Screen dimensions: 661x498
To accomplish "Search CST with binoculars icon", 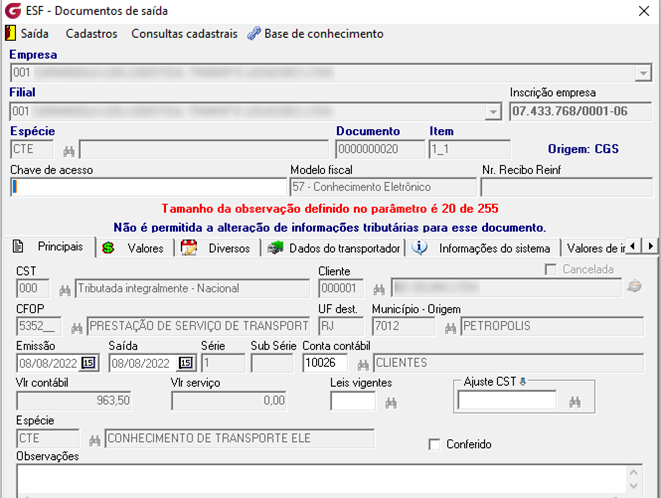I will (64, 290).
